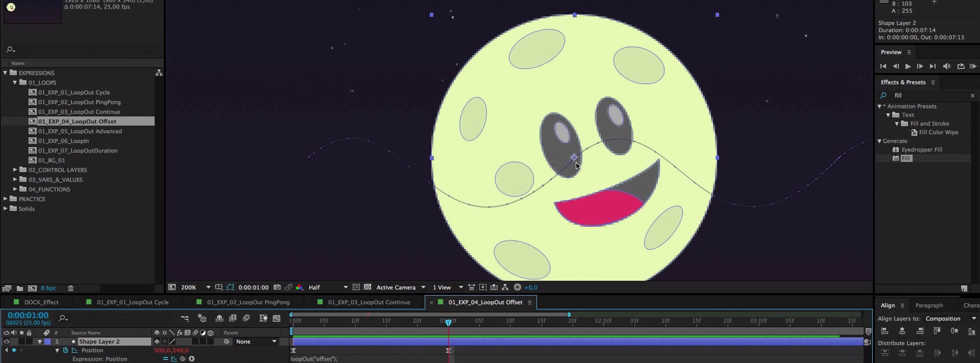Open Active Camera 3D view dropdown
Image resolution: width=980 pixels, height=363 pixels.
pyautogui.click(x=401, y=287)
